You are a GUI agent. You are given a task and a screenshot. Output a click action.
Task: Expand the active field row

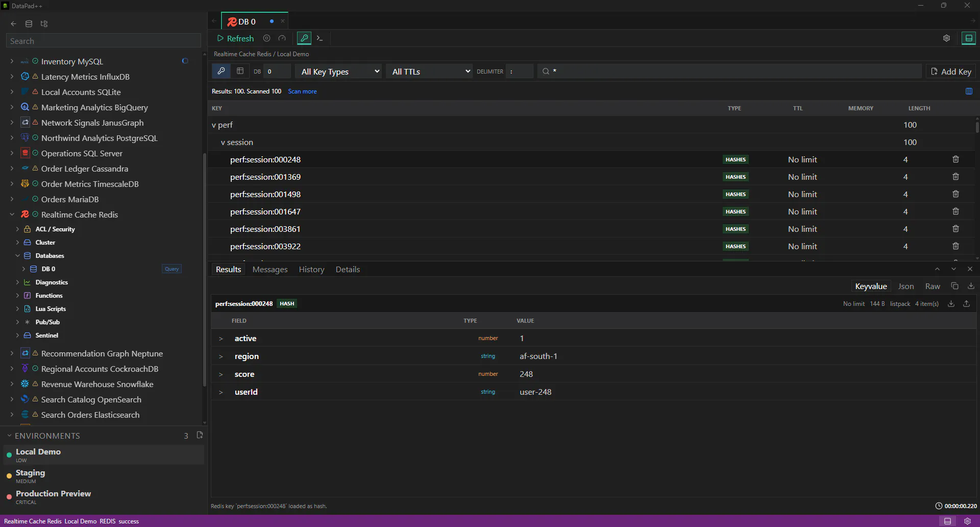pyautogui.click(x=221, y=339)
